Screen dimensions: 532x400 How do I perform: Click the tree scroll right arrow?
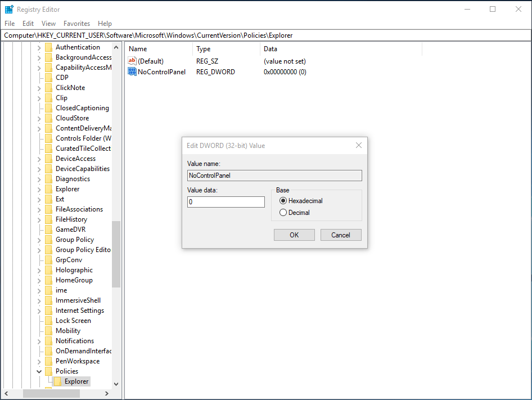(106, 394)
